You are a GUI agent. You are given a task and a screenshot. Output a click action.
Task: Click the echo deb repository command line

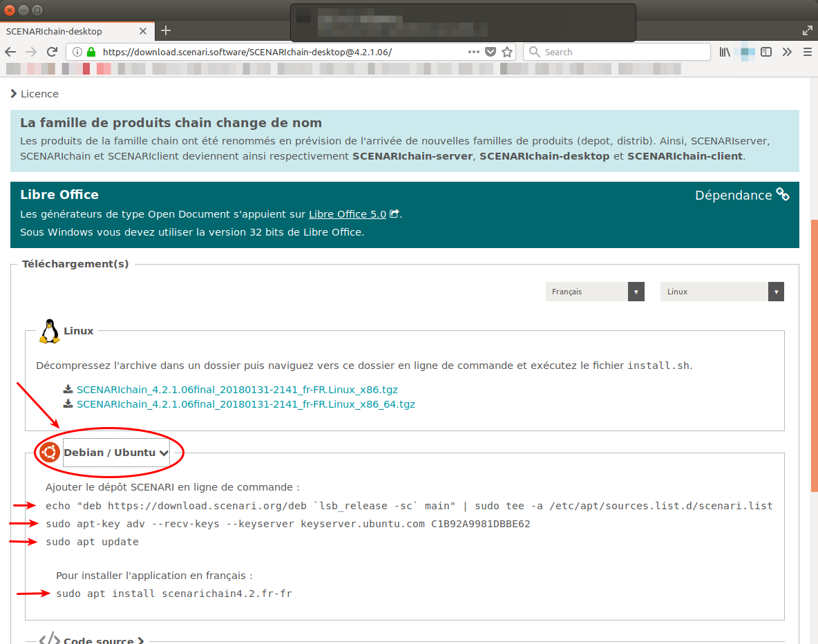409,506
